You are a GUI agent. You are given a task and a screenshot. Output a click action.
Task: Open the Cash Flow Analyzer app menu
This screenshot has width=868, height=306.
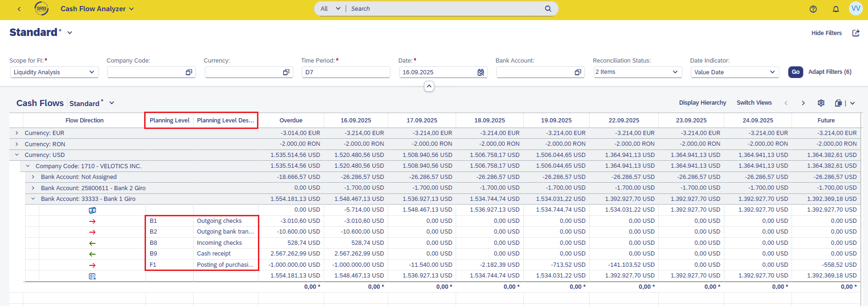[97, 9]
